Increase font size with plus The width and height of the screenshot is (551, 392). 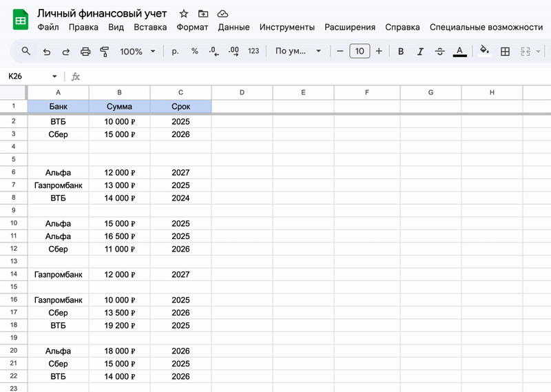379,52
